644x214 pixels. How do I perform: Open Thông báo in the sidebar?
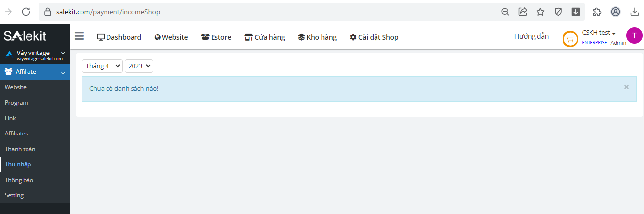(19, 180)
